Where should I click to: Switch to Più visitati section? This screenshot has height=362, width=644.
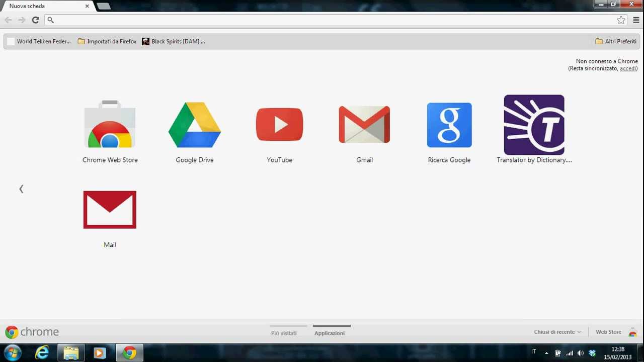coord(284,333)
